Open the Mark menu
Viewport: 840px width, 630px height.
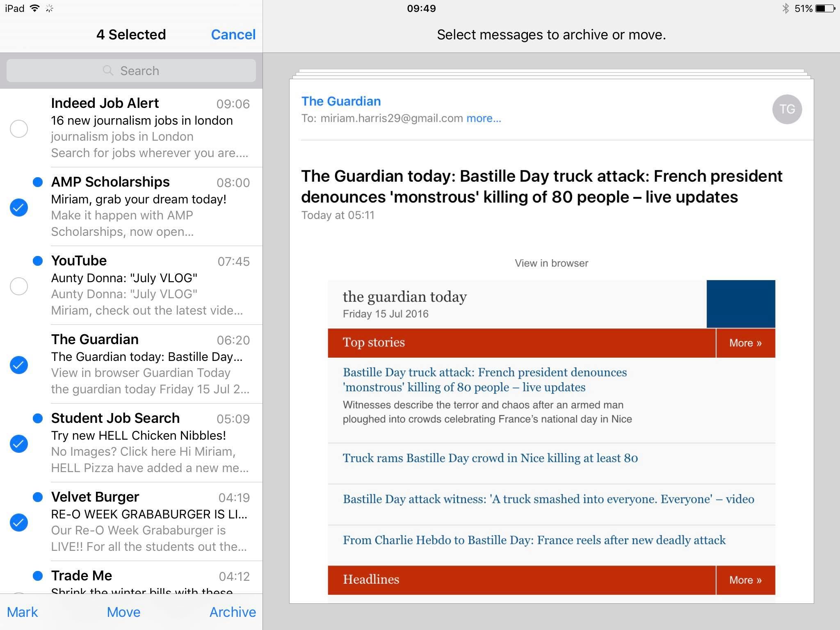click(x=23, y=612)
